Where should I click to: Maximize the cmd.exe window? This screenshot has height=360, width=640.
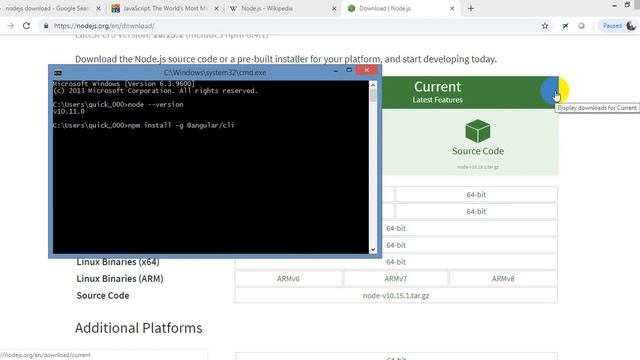click(x=349, y=70)
